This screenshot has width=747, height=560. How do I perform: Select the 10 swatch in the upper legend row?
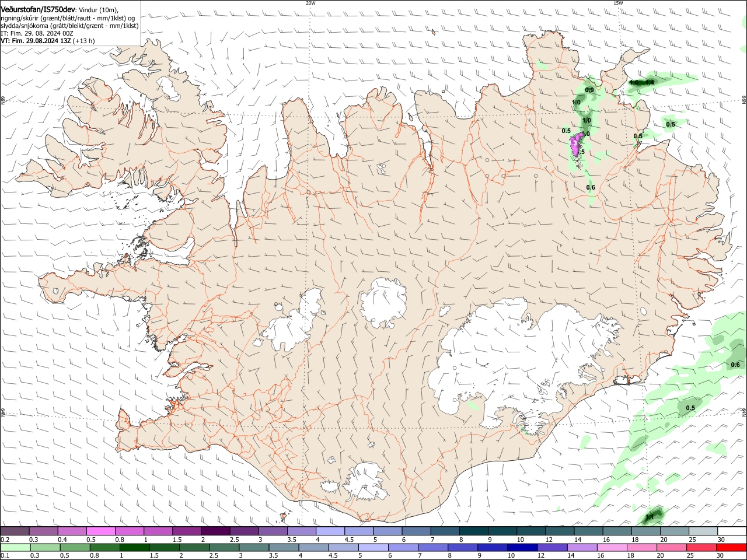530,531
